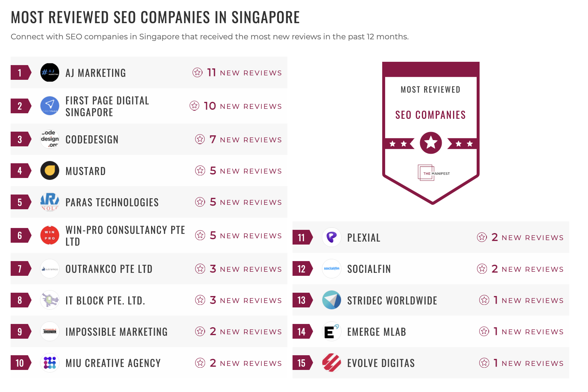Click the Paras Technologies logo icon
Image resolution: width=588 pixels, height=392 pixels.
click(50, 202)
